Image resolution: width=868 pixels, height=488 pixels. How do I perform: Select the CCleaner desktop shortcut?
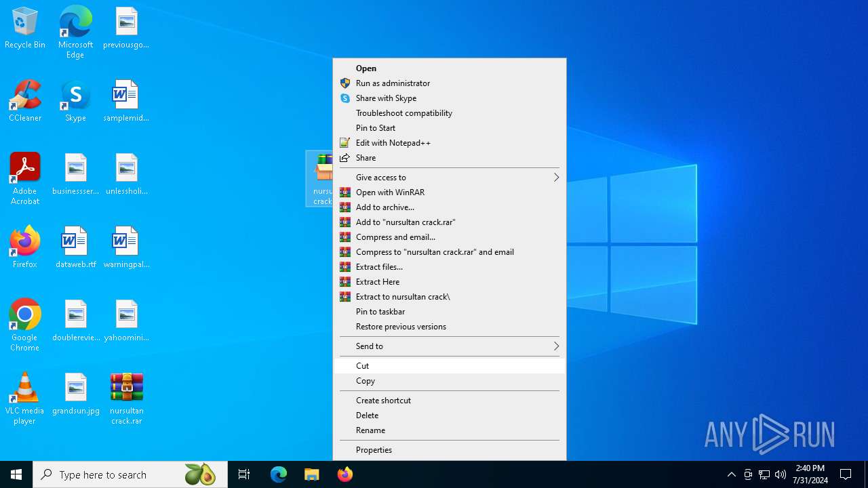[25, 102]
